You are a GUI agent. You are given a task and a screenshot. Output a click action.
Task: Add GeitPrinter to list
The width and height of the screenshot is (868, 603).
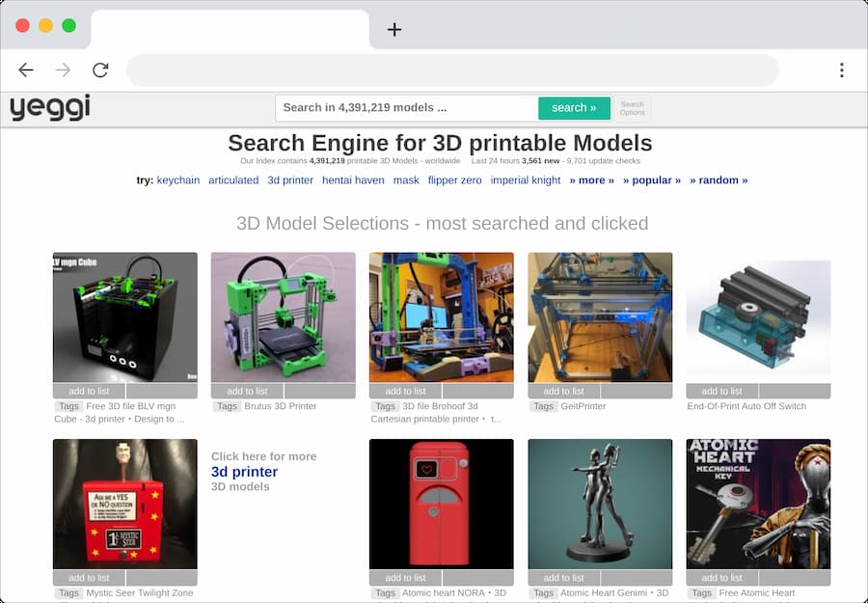tap(564, 391)
